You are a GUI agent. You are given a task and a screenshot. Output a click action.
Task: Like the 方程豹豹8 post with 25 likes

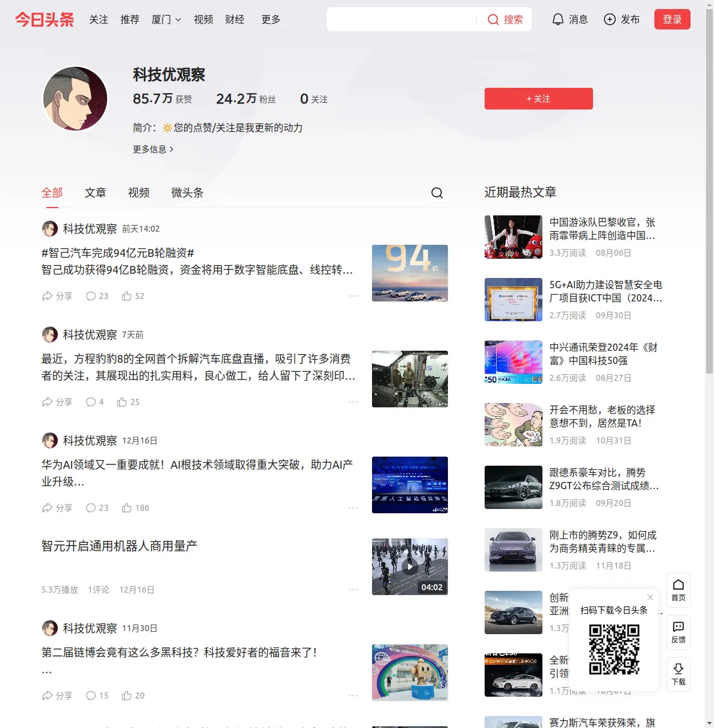(x=128, y=402)
